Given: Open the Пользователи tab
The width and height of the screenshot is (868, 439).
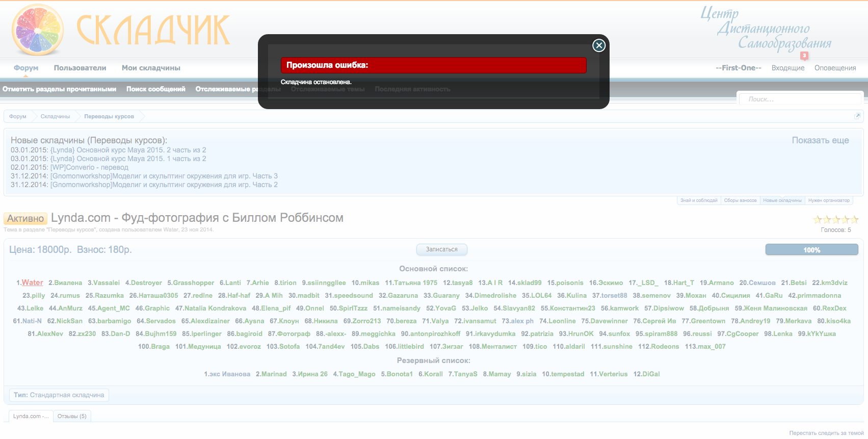Looking at the screenshot, I should [80, 68].
